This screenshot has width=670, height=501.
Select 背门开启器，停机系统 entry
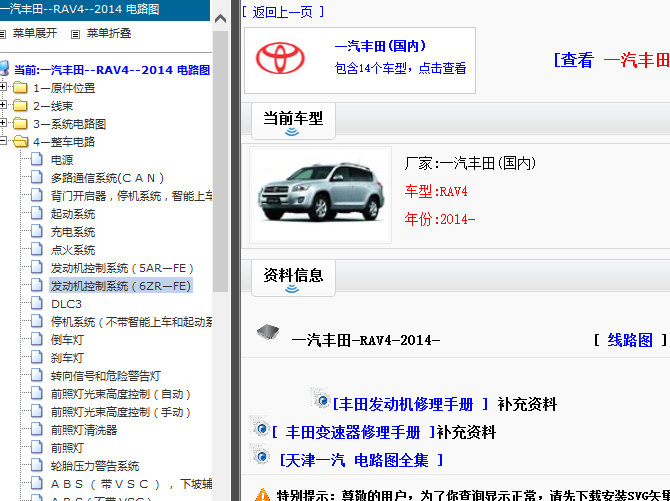click(x=131, y=196)
